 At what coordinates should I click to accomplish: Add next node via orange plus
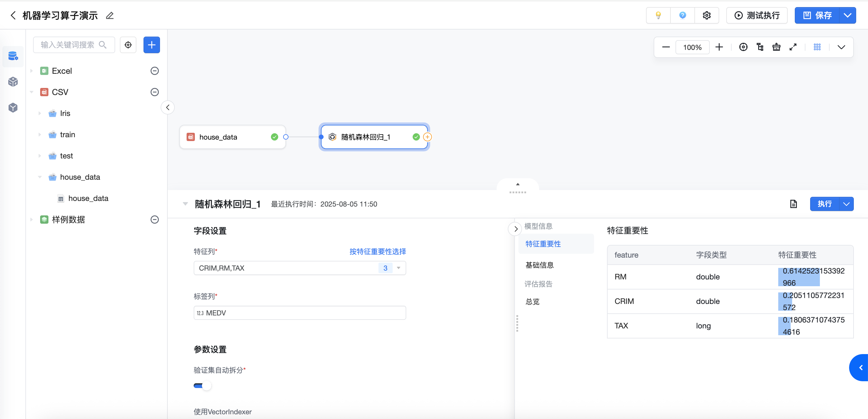tap(427, 137)
